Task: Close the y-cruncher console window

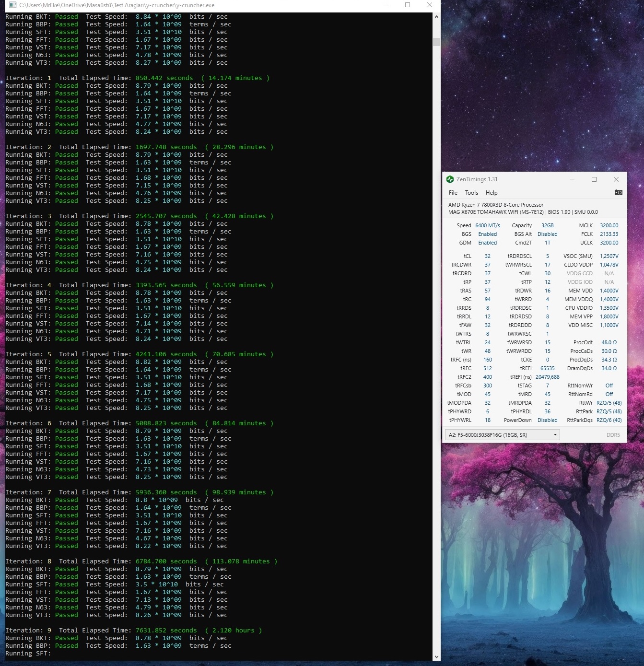Action: click(x=430, y=5)
